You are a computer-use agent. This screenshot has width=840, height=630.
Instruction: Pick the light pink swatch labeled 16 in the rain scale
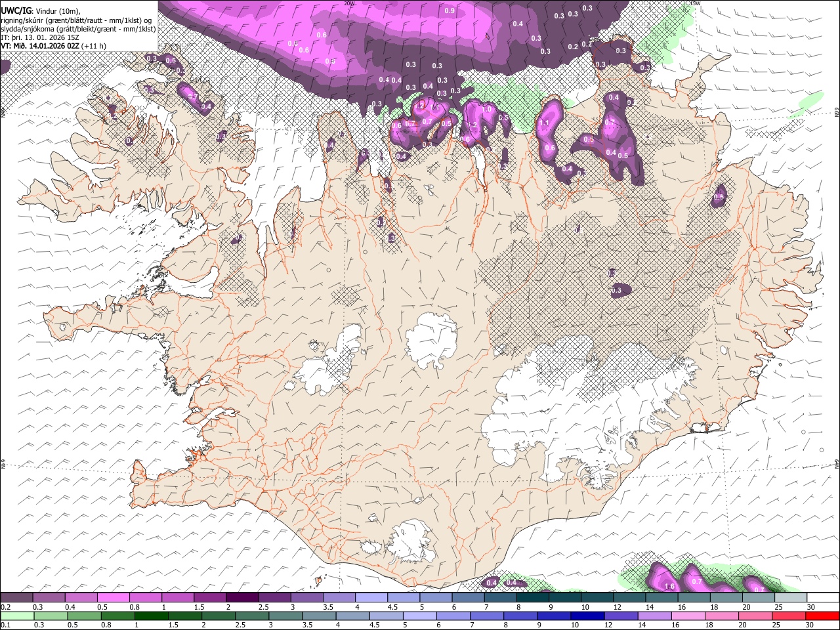(688, 616)
